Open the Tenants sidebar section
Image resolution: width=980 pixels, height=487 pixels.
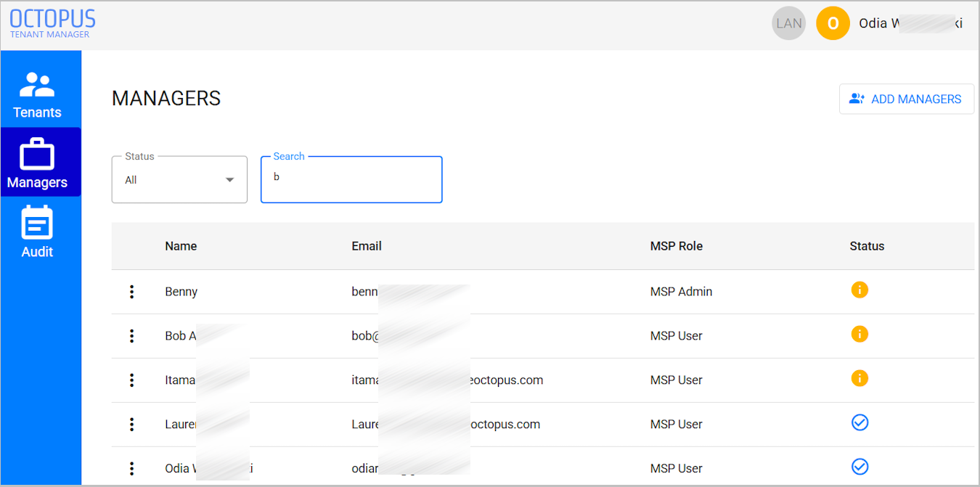(x=37, y=95)
